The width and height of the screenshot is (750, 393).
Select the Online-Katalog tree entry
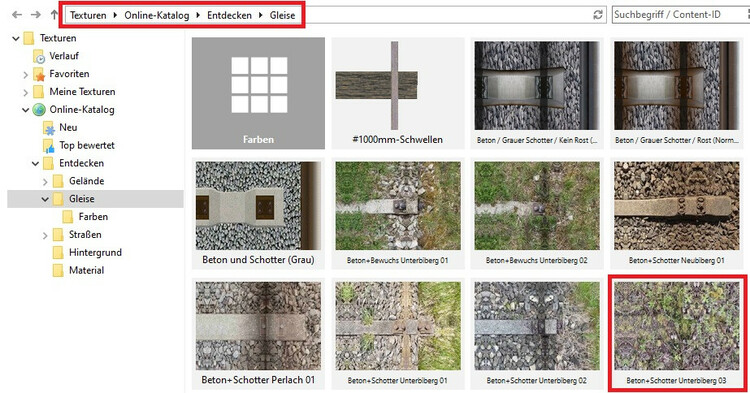tap(82, 109)
